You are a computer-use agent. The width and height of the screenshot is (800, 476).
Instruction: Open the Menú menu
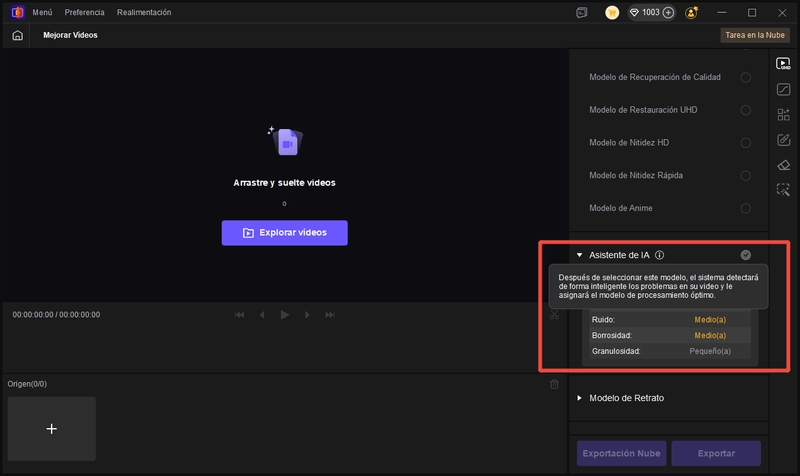tap(42, 12)
